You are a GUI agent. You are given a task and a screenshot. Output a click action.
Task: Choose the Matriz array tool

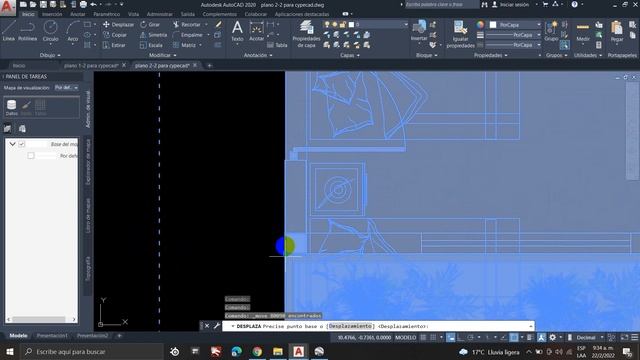pyautogui.click(x=184, y=45)
